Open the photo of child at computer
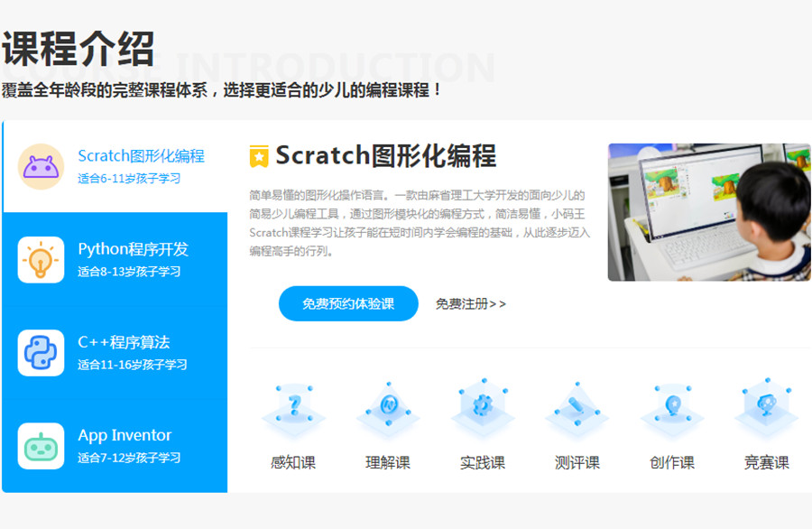 709,212
